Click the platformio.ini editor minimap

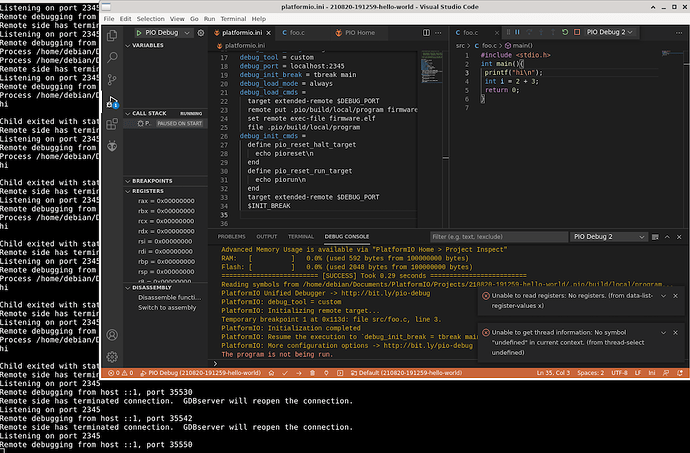tap(431, 67)
